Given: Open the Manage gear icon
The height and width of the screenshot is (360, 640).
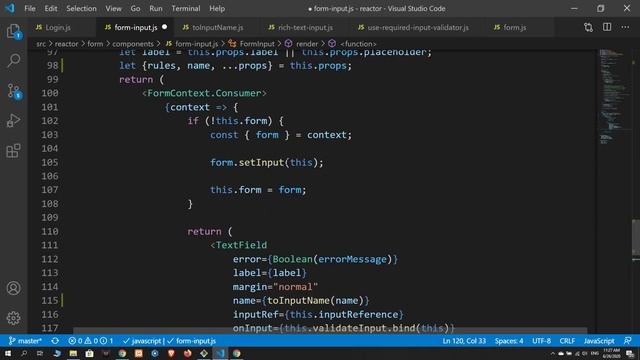Looking at the screenshot, I should (x=13, y=318).
